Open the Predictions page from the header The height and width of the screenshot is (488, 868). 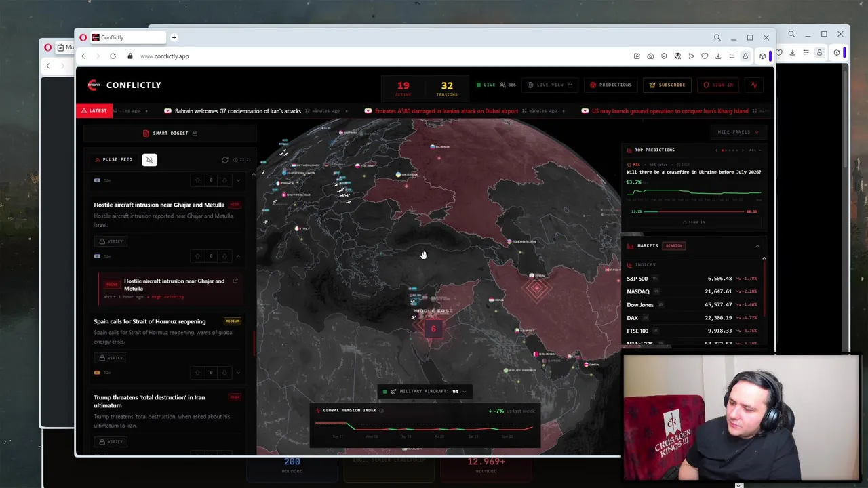611,85
